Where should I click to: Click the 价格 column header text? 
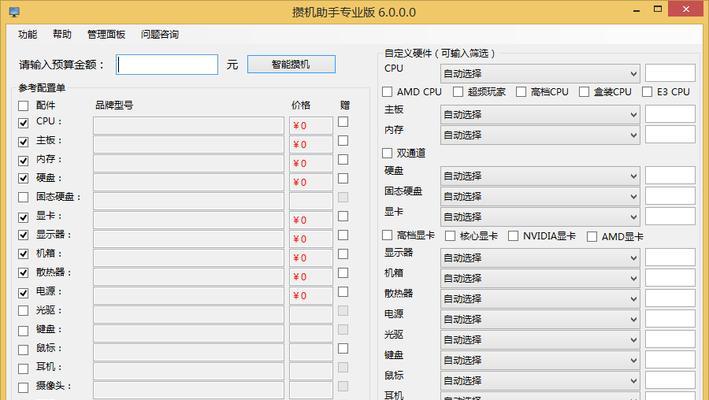pyautogui.click(x=301, y=105)
